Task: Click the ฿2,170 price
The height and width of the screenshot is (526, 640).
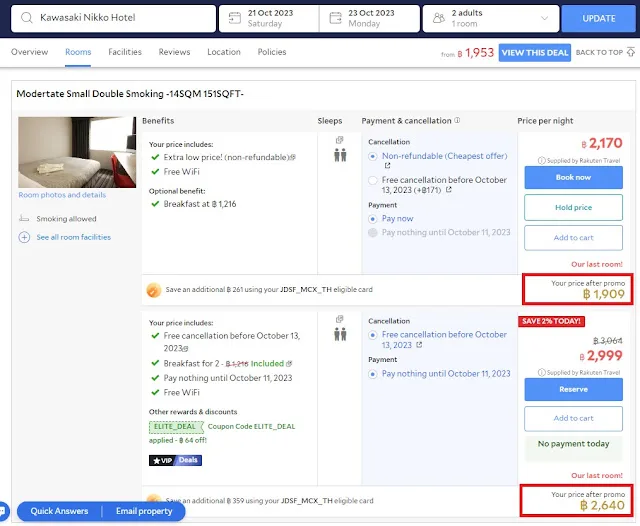Action: click(602, 143)
